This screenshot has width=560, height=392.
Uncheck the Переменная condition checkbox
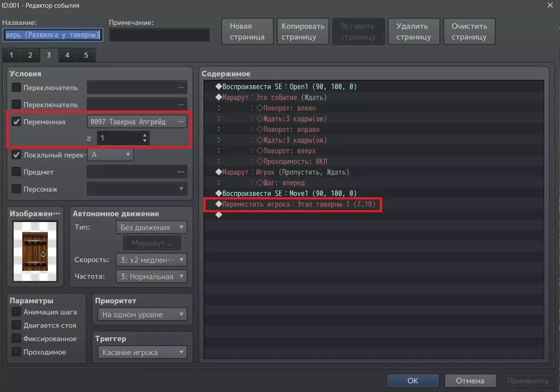click(x=16, y=122)
